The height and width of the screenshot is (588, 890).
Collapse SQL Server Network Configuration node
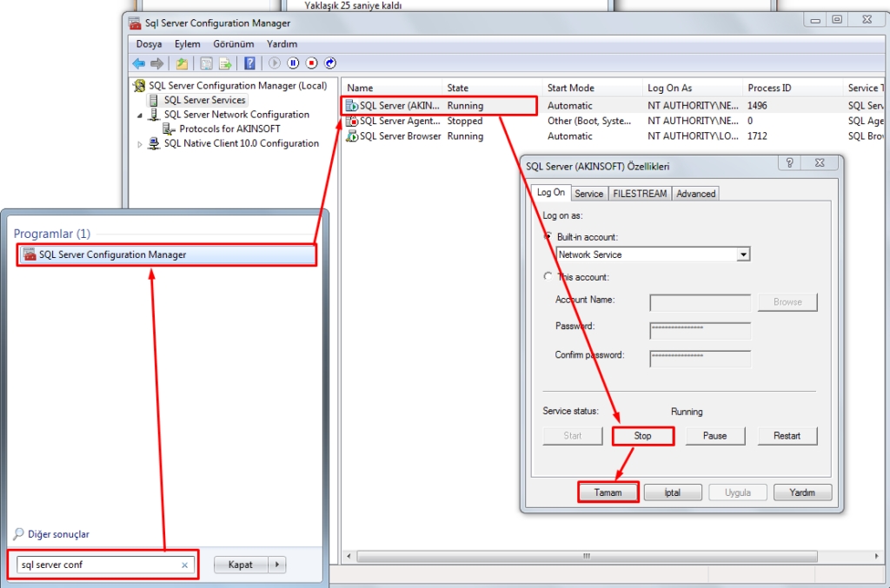[140, 115]
